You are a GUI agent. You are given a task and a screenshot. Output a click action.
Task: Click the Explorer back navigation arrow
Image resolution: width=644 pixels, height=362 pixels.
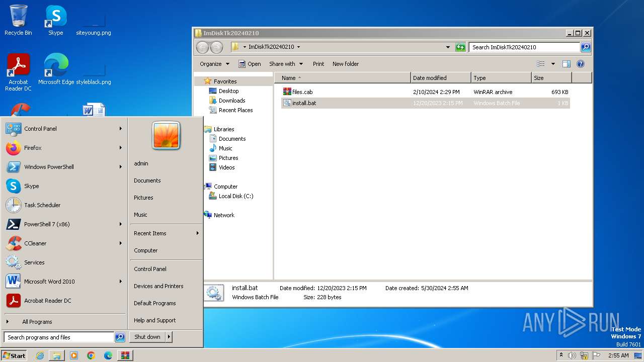[x=202, y=47]
